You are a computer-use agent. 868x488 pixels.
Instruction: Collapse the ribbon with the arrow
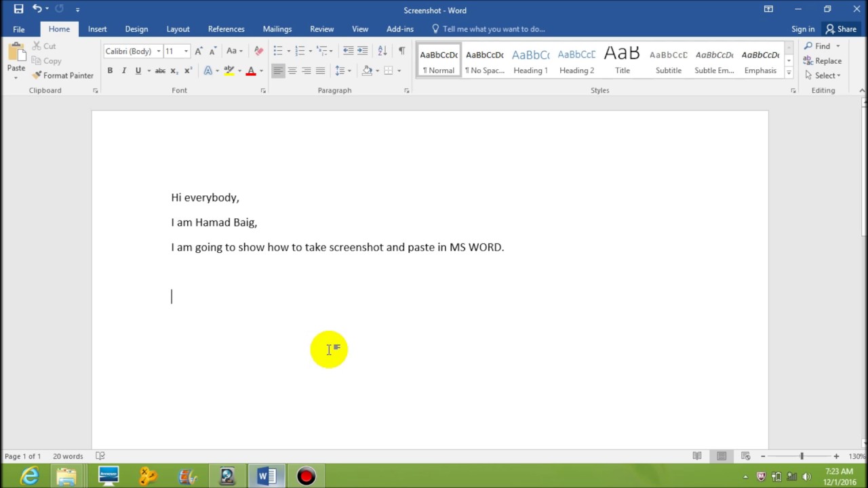tap(862, 90)
